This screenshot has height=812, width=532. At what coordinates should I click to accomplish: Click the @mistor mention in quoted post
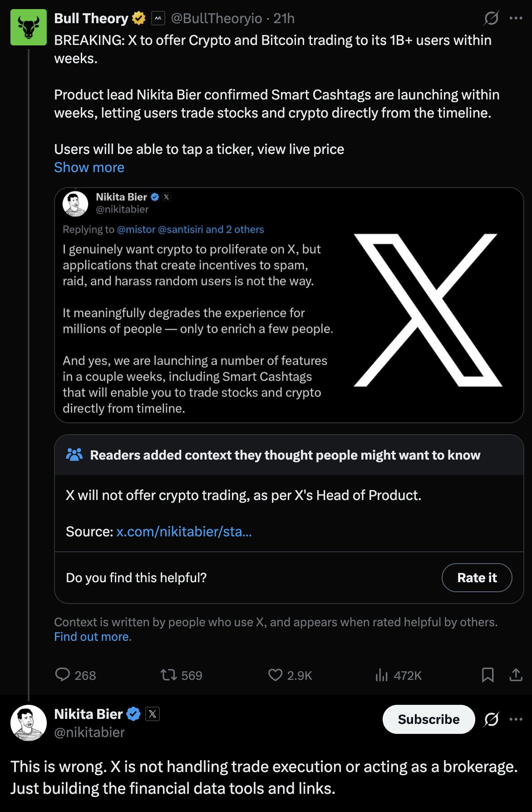pyautogui.click(x=136, y=229)
